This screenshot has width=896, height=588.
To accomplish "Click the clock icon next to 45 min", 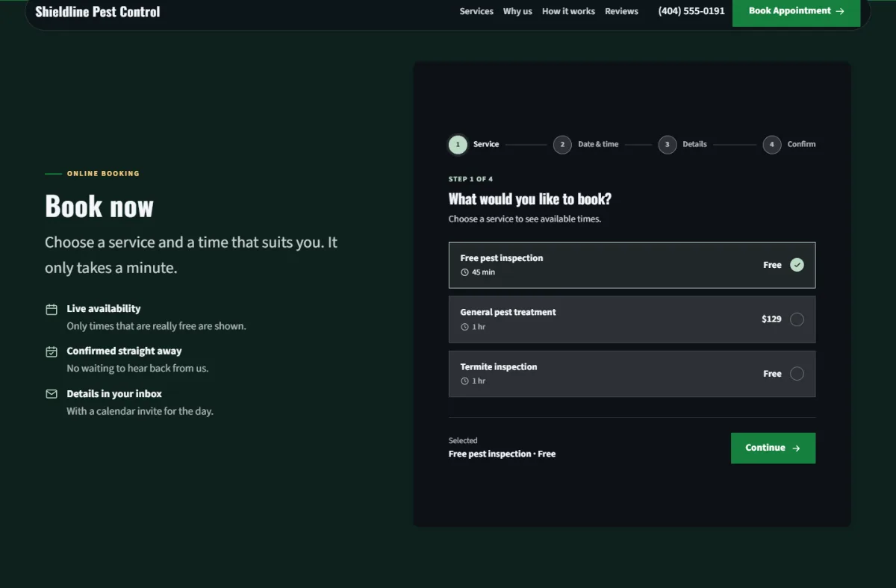I will point(464,272).
